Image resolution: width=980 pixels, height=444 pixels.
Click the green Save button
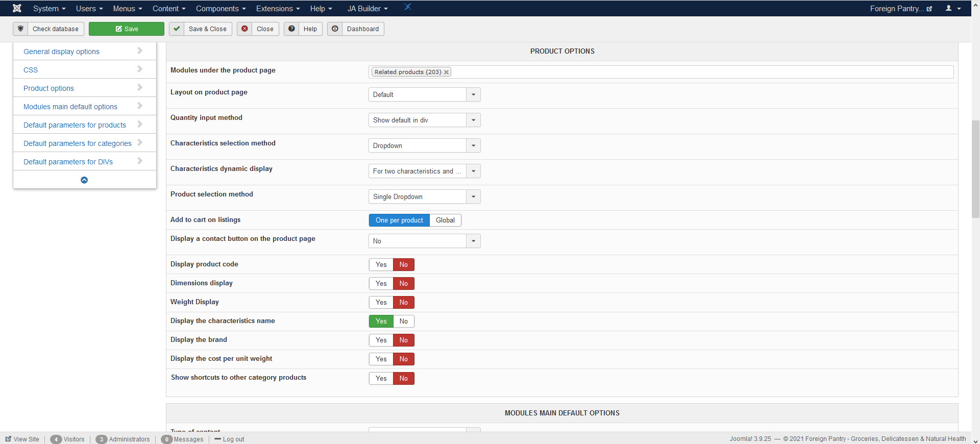pos(127,29)
